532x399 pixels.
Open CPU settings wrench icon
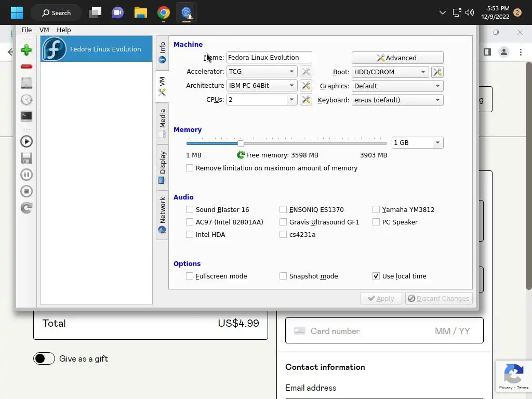(x=305, y=100)
